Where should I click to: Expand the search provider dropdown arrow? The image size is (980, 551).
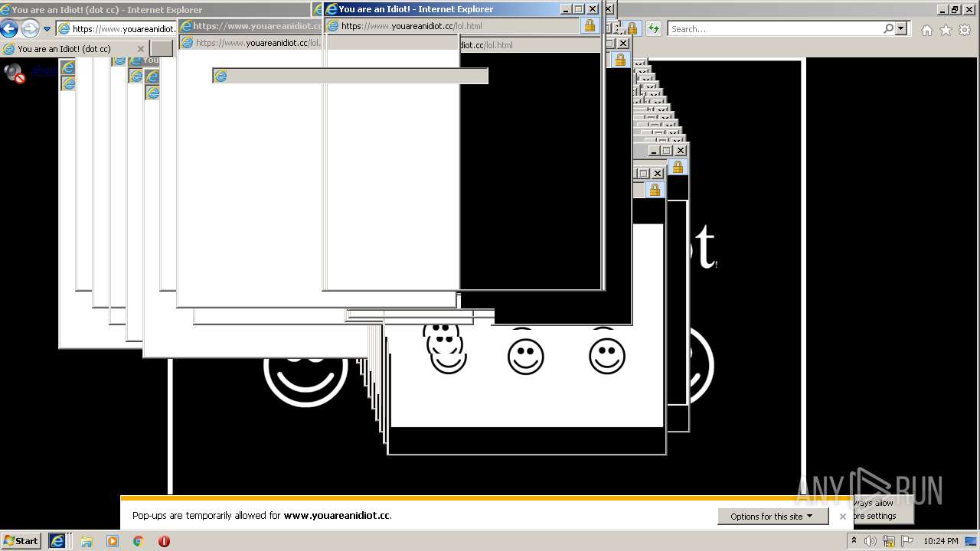point(901,28)
